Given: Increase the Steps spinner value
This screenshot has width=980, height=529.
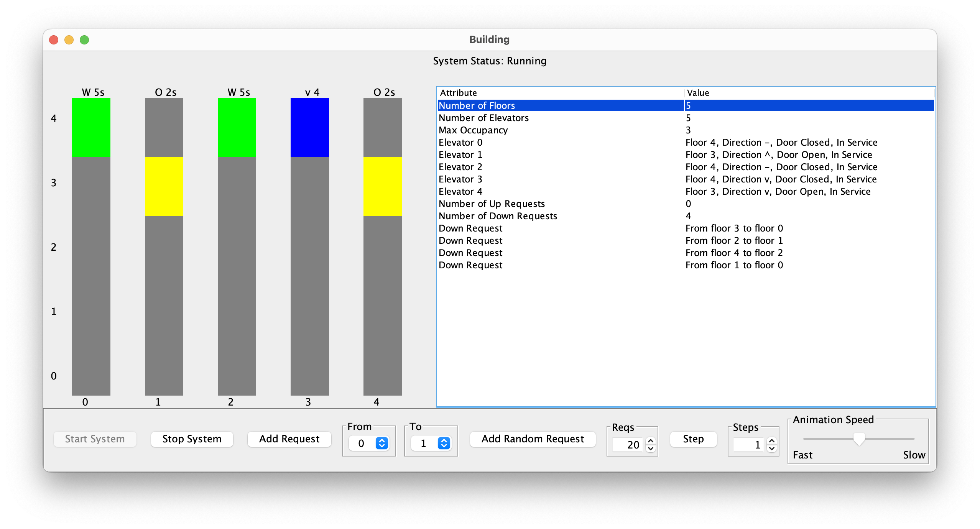Looking at the screenshot, I should [x=772, y=441].
